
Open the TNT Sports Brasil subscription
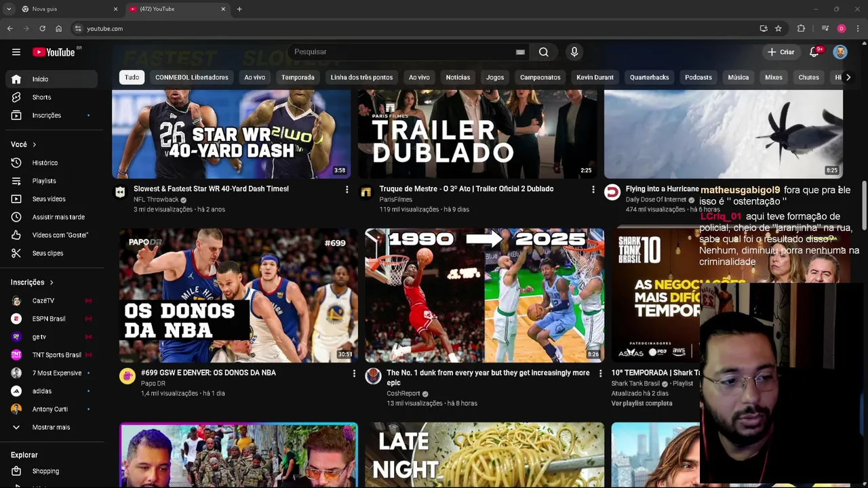coord(52,355)
